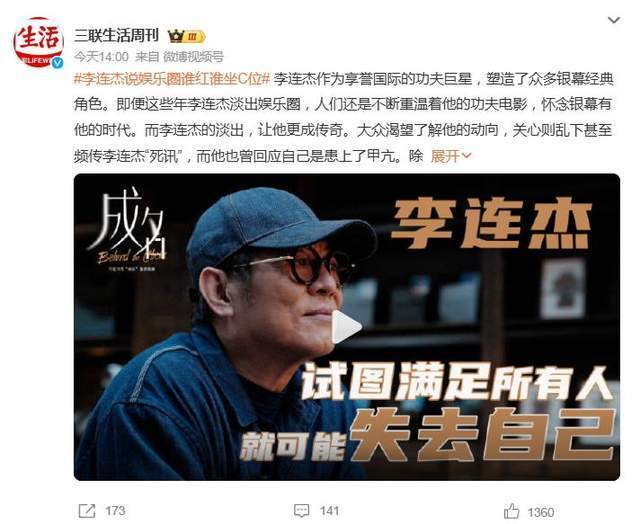640x524 pixels.
Task: Like the post with thumbs-up icon
Action: 511,511
